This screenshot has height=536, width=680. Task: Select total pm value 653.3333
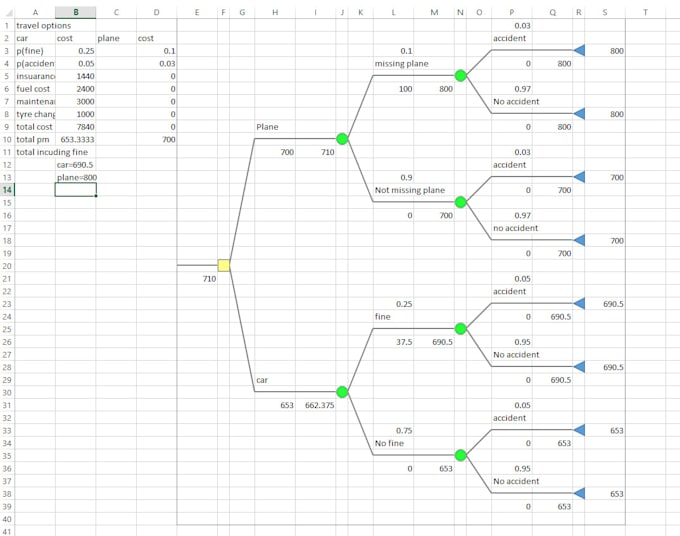click(78, 140)
